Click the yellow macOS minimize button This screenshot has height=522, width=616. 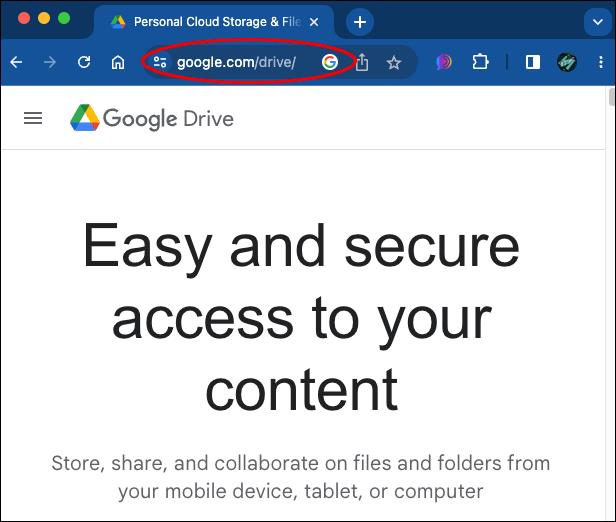pyautogui.click(x=44, y=18)
